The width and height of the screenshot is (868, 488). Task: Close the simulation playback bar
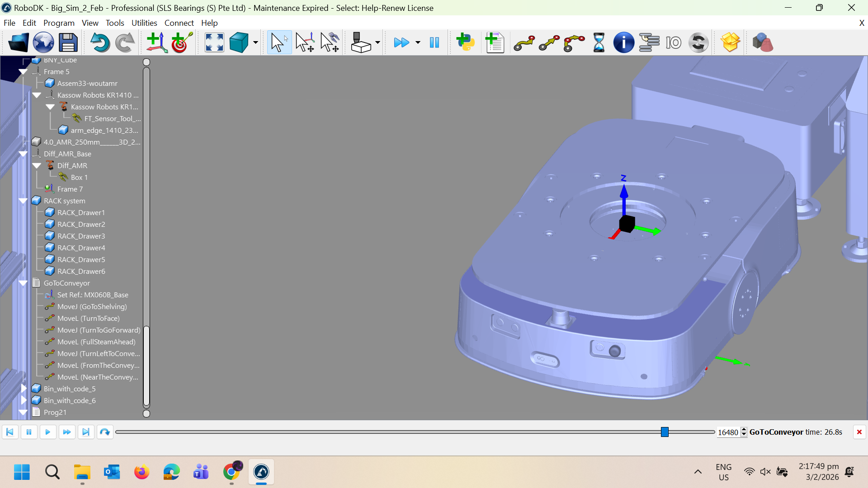click(859, 432)
